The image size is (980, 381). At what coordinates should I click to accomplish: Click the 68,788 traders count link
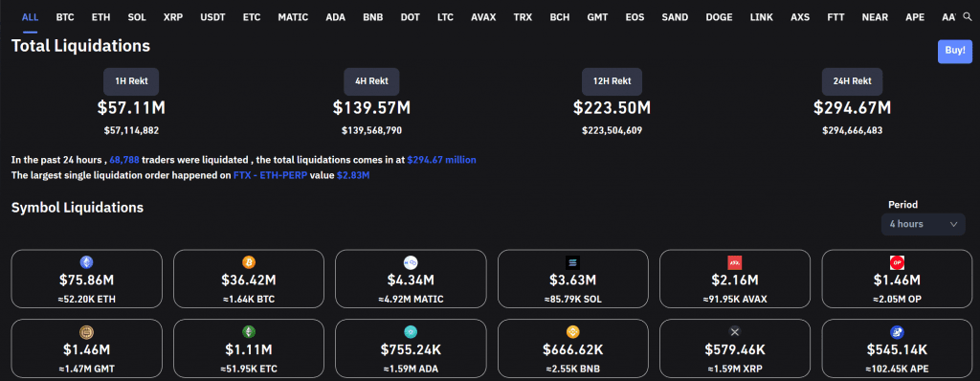(124, 160)
